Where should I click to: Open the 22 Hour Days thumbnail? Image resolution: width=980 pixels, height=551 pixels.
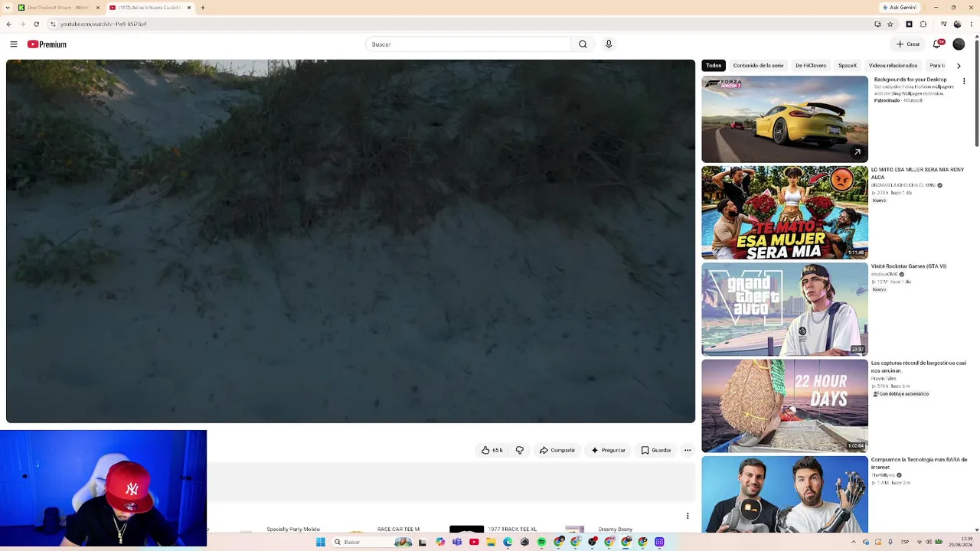click(785, 406)
